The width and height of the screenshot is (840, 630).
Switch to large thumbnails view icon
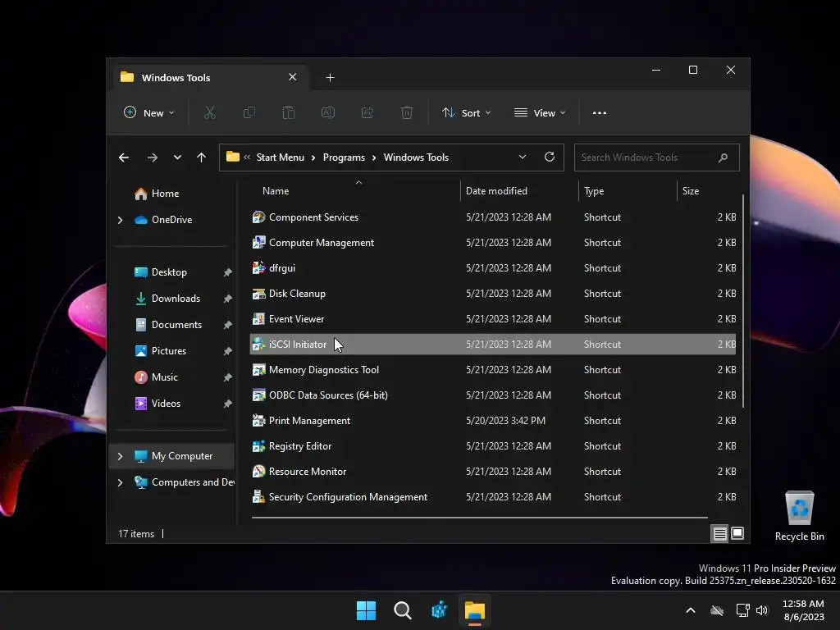coord(737,533)
